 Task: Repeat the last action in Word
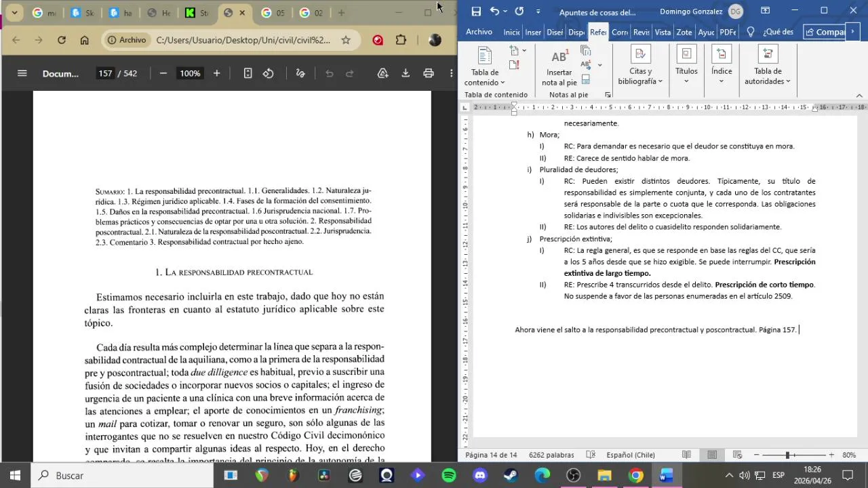click(519, 11)
